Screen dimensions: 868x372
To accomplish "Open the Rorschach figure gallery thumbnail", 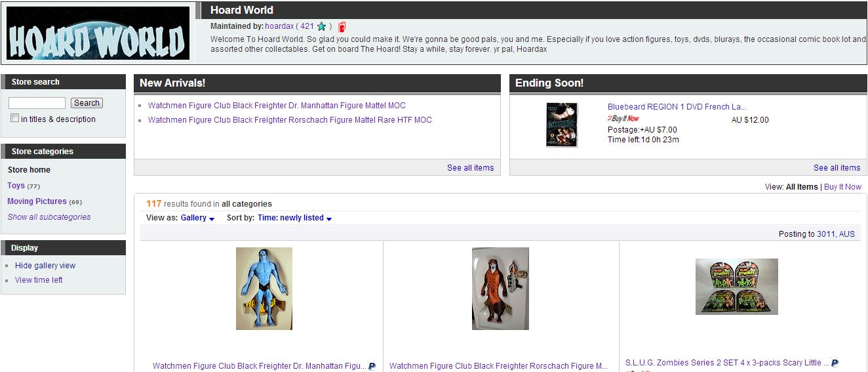I will click(500, 288).
